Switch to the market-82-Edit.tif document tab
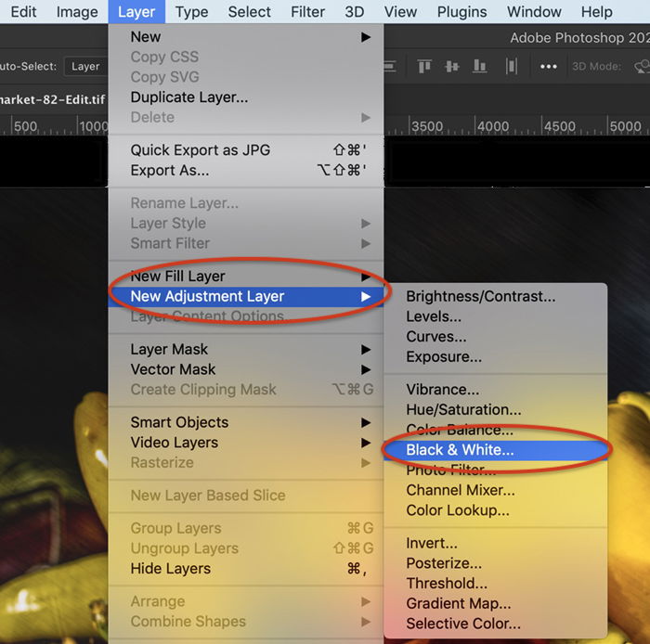The height and width of the screenshot is (644, 650). pos(53,99)
